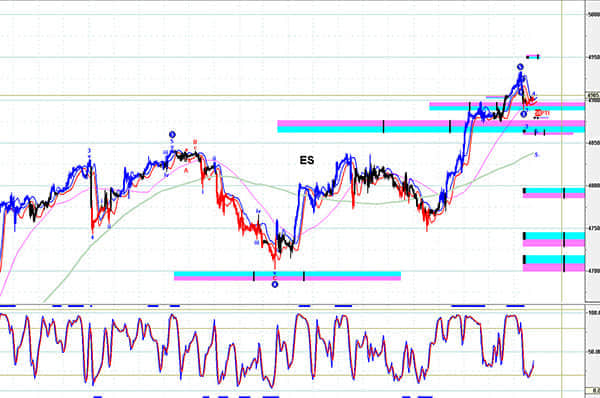Click the ES symbol label on chart

[307, 160]
